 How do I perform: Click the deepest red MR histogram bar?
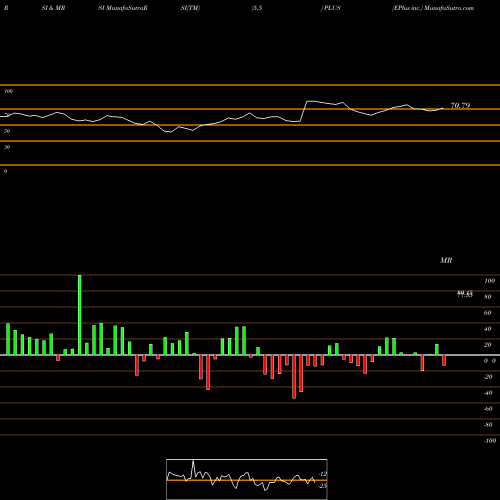pos(294,377)
